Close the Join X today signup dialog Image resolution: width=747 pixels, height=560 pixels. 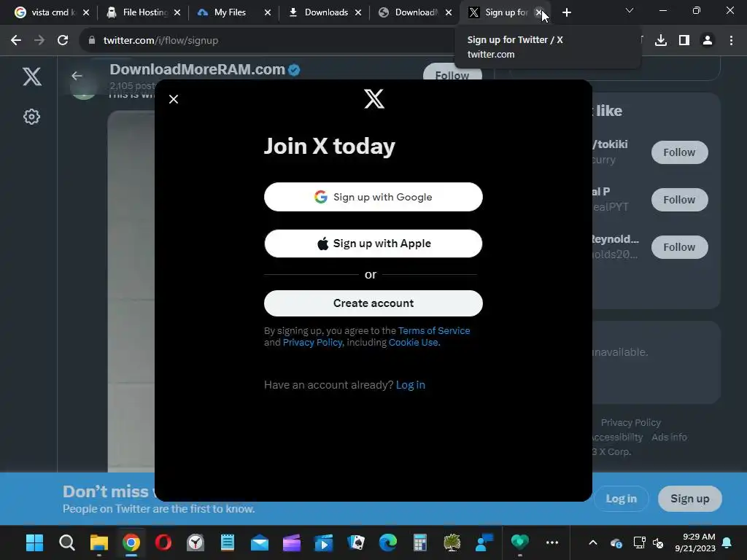174,99
